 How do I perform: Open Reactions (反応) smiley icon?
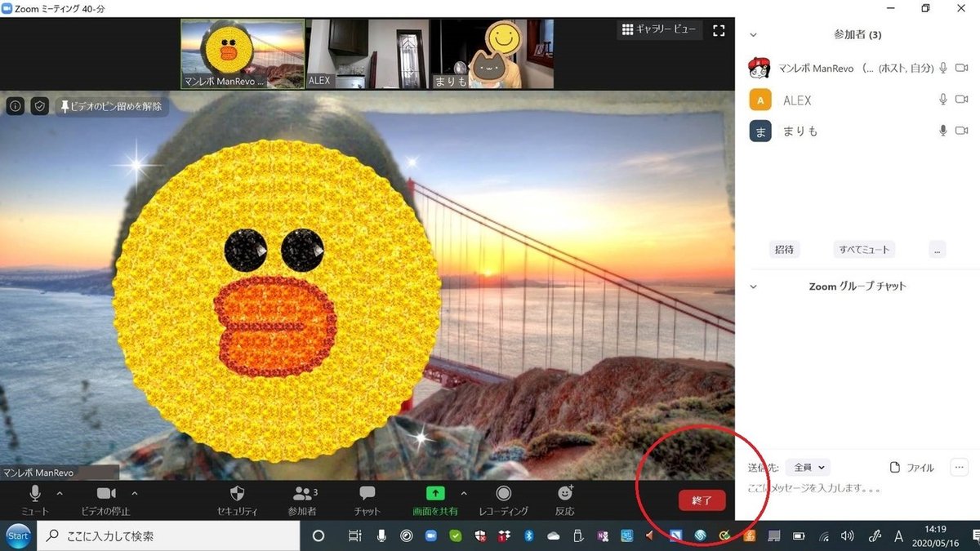click(565, 500)
